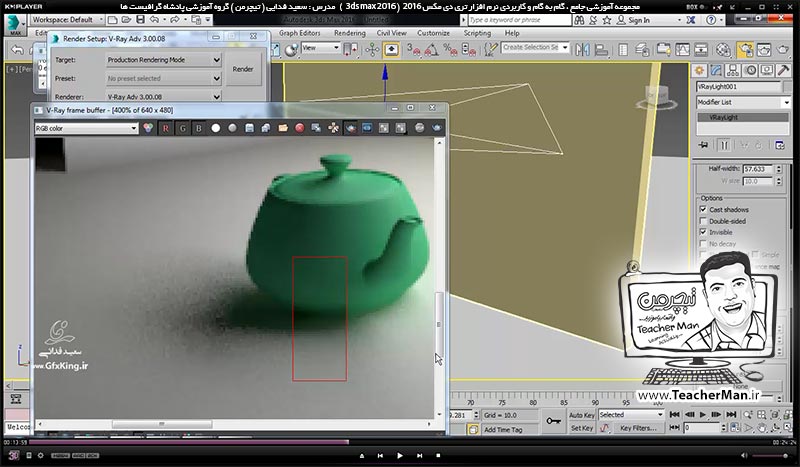Open the Rendered Frame Window icon

pyautogui.click(x=764, y=49)
